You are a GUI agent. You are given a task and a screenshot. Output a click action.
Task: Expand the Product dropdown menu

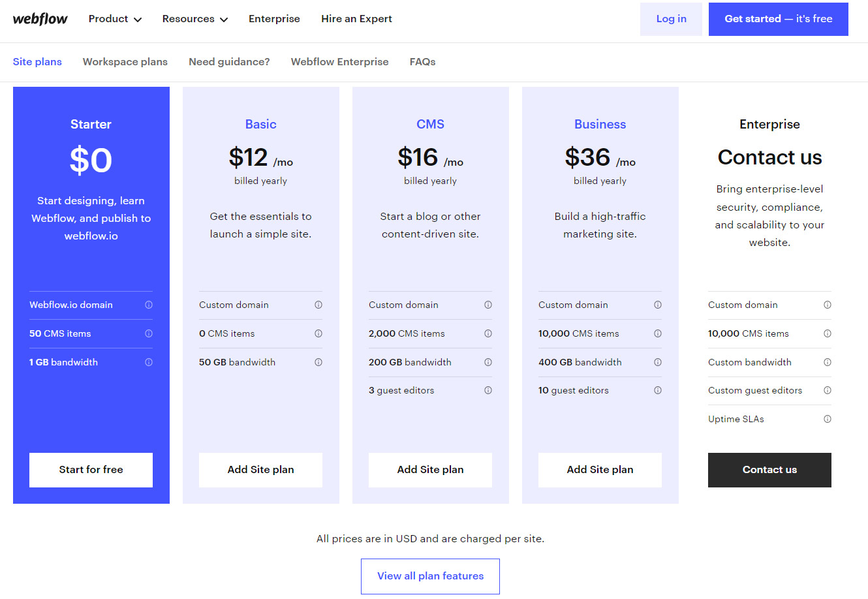(115, 19)
